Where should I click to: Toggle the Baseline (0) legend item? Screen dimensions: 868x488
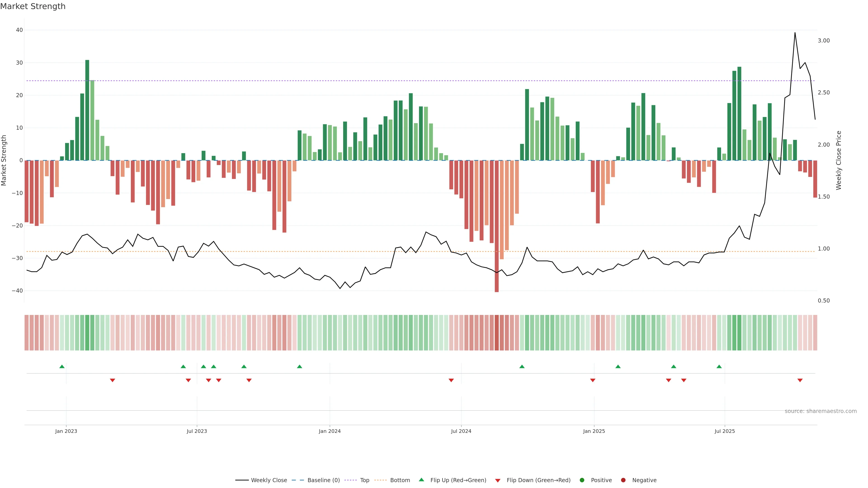(x=323, y=480)
